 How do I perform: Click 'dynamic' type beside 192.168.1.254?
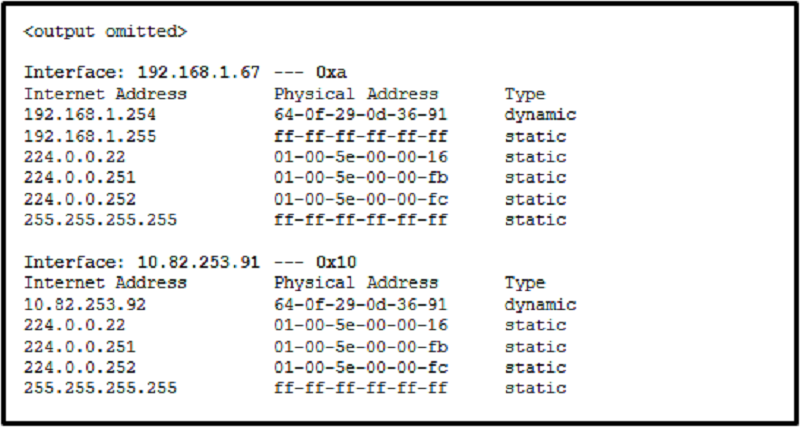540,115
